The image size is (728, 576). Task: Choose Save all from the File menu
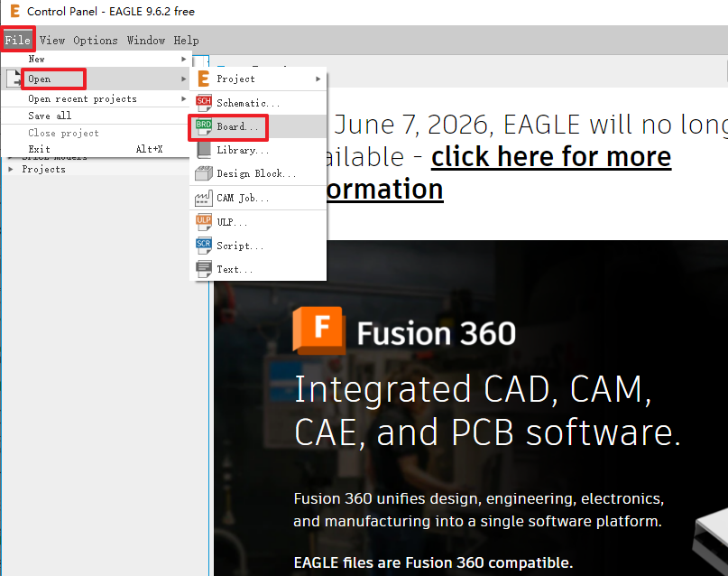97,116
